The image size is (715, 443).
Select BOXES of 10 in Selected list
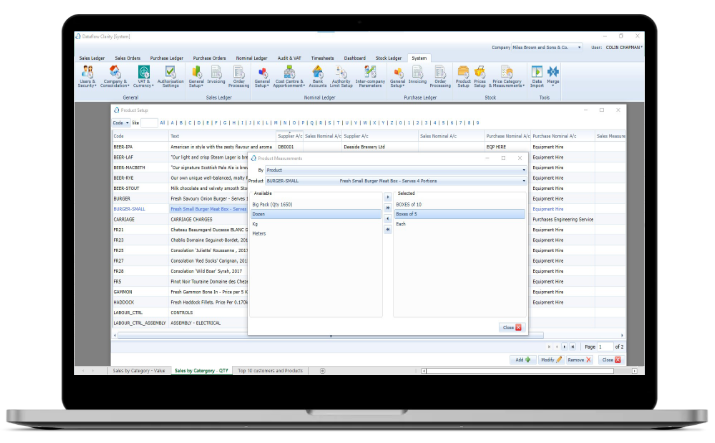coord(460,205)
